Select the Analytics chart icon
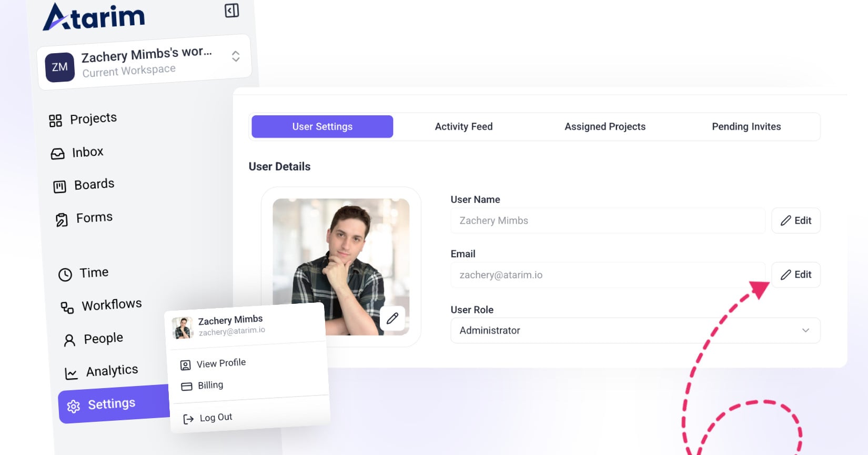The width and height of the screenshot is (868, 455). 71,373
